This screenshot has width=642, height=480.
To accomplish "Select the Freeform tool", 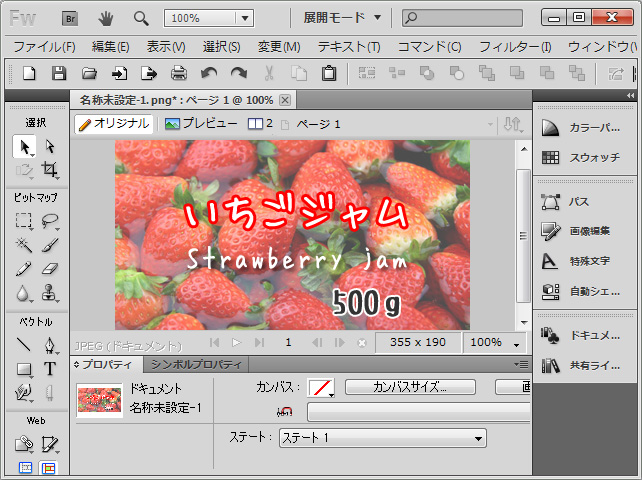I will (x=23, y=393).
